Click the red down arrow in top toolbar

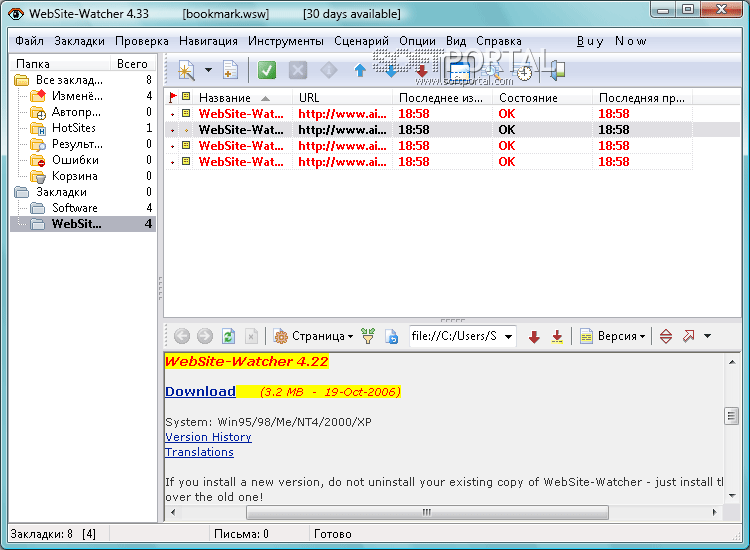[x=421, y=71]
